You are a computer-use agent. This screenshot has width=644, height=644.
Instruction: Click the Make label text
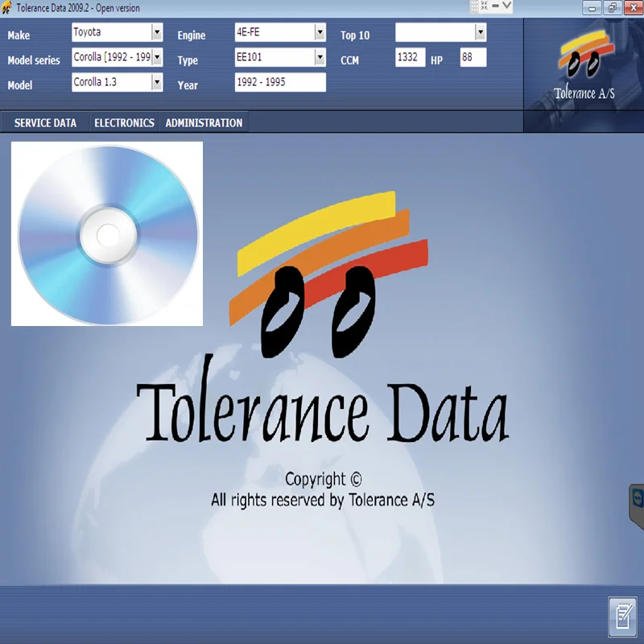[19, 35]
